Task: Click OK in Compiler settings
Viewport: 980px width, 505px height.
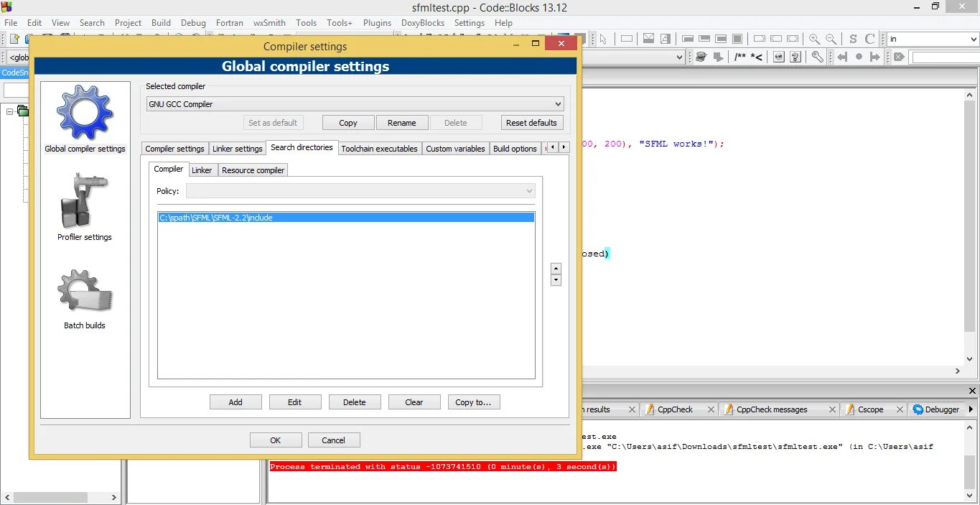Action: pos(276,440)
